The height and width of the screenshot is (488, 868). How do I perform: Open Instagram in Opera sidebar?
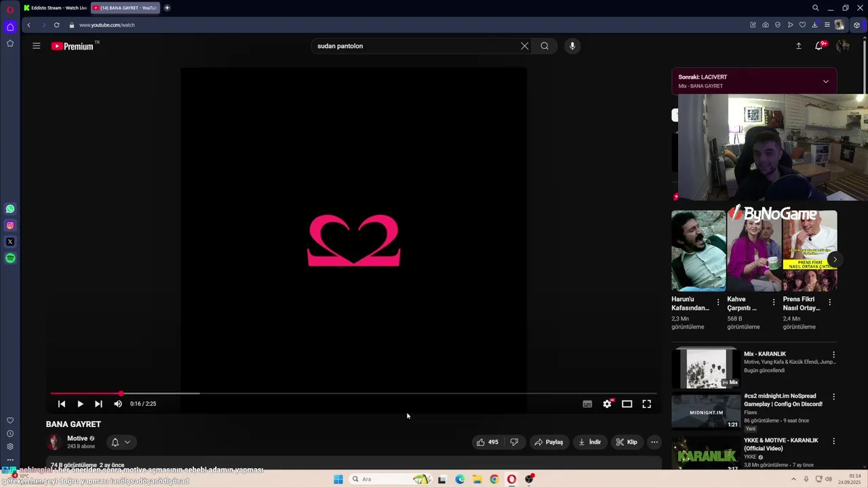[10, 225]
